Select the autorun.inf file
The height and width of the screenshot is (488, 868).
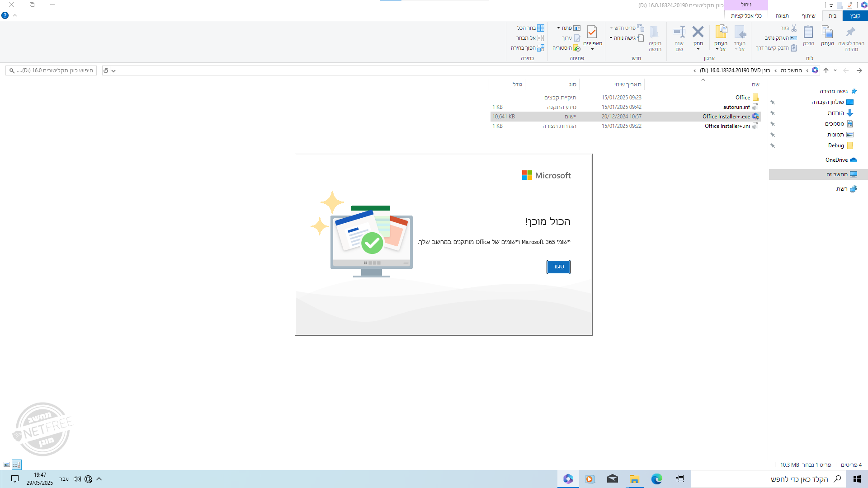625,107
